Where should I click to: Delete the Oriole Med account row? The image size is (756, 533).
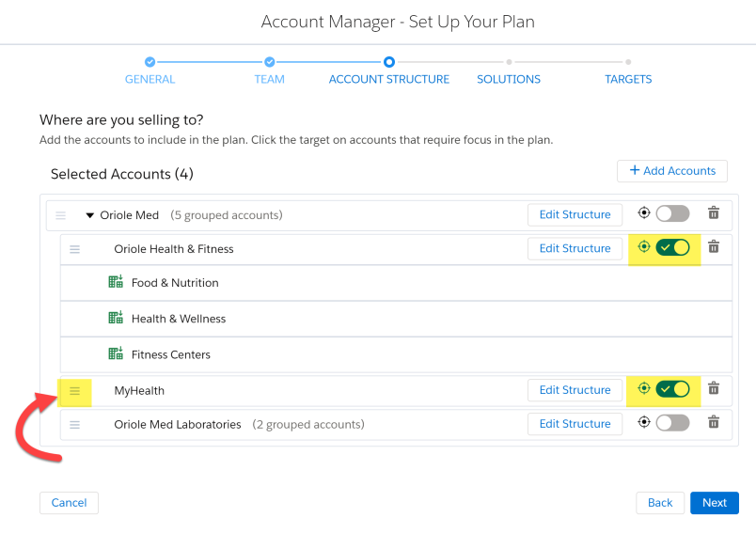point(714,212)
